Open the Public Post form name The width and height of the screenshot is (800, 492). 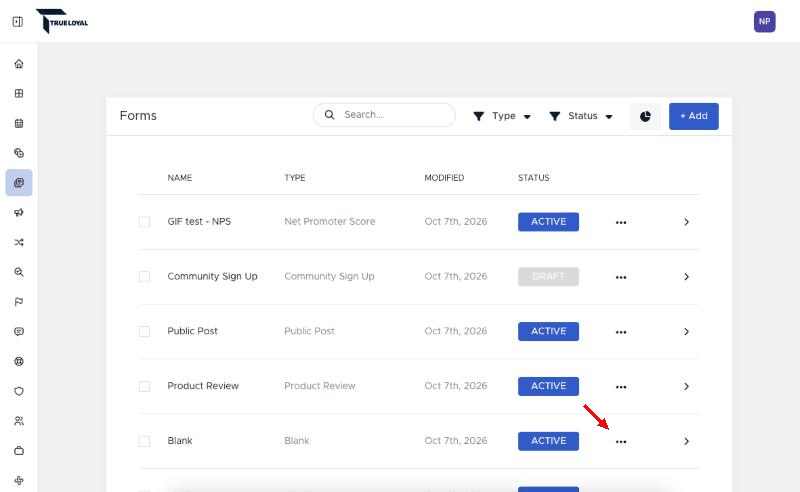(x=192, y=331)
